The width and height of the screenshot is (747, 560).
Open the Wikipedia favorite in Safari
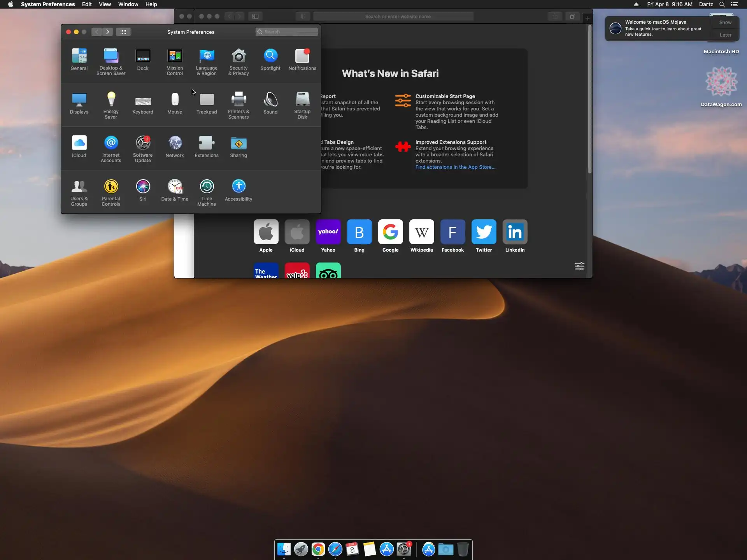point(421,232)
